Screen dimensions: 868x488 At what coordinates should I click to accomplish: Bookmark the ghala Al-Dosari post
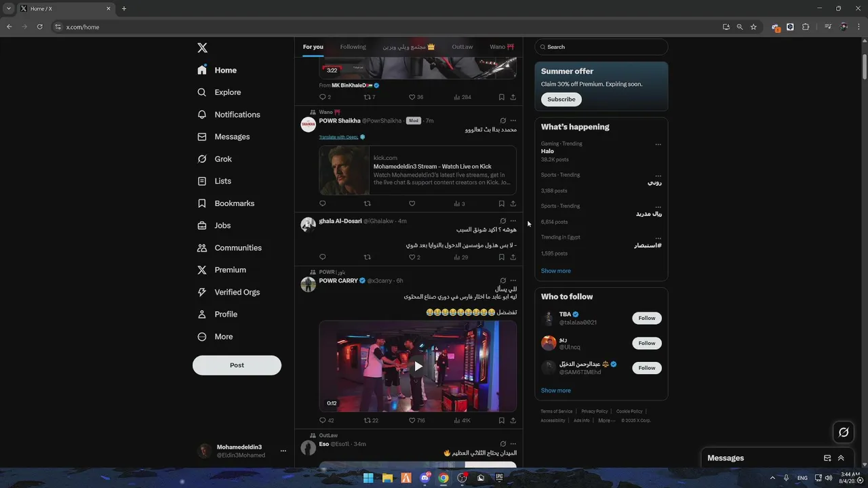pyautogui.click(x=501, y=257)
